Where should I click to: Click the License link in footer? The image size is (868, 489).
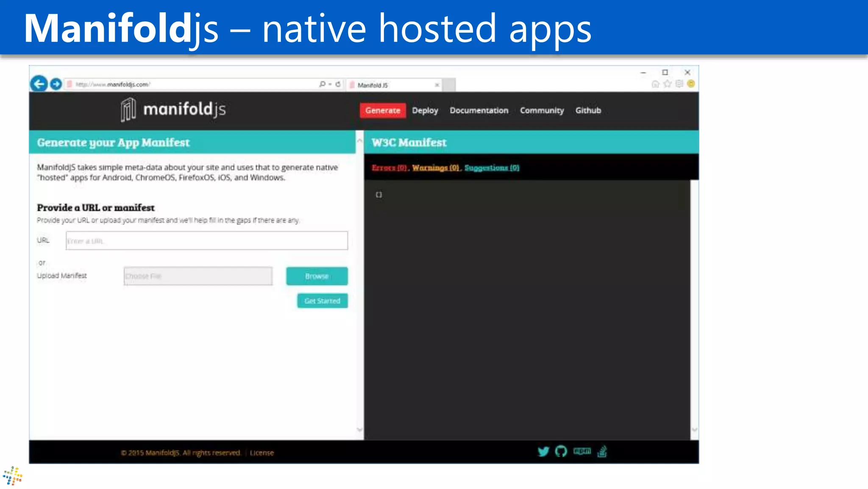(262, 453)
